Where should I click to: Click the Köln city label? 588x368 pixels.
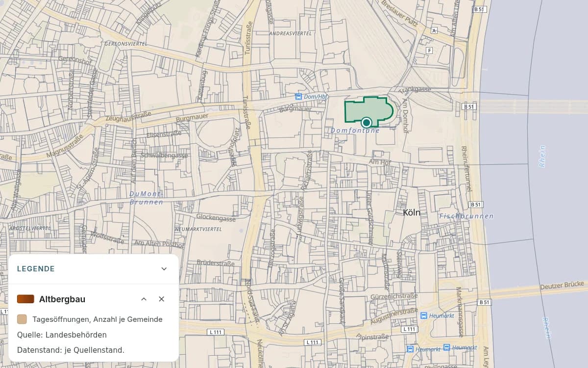click(x=412, y=212)
